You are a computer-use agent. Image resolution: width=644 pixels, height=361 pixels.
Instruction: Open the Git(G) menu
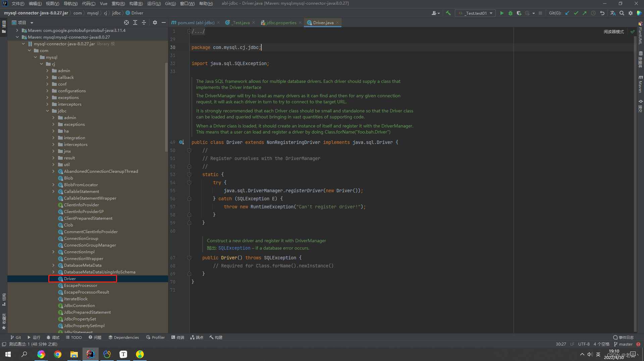click(x=170, y=3)
